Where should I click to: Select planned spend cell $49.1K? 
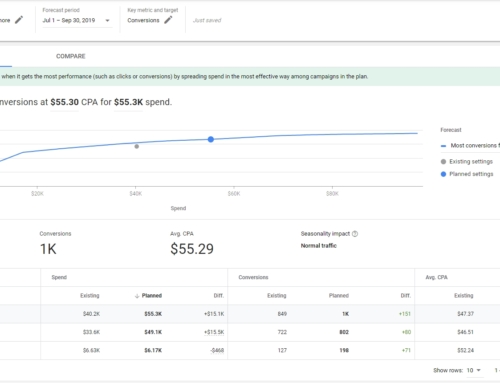tap(153, 332)
